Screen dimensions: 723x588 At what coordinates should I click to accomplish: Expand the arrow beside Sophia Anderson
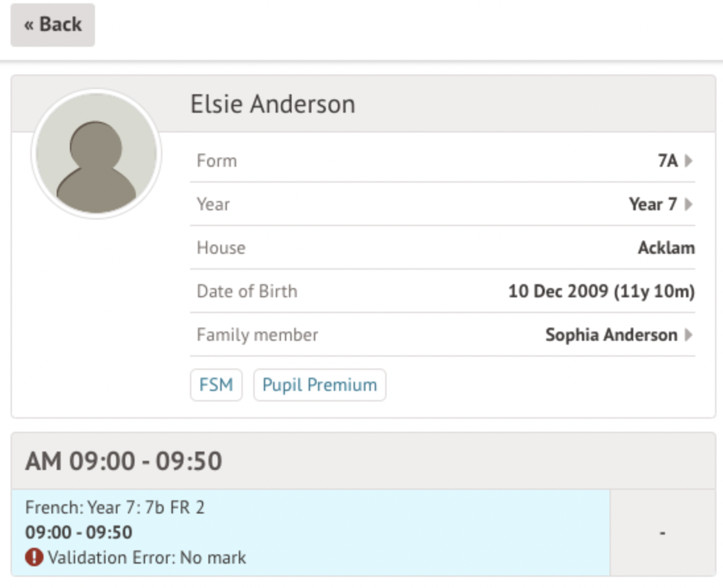click(x=689, y=335)
